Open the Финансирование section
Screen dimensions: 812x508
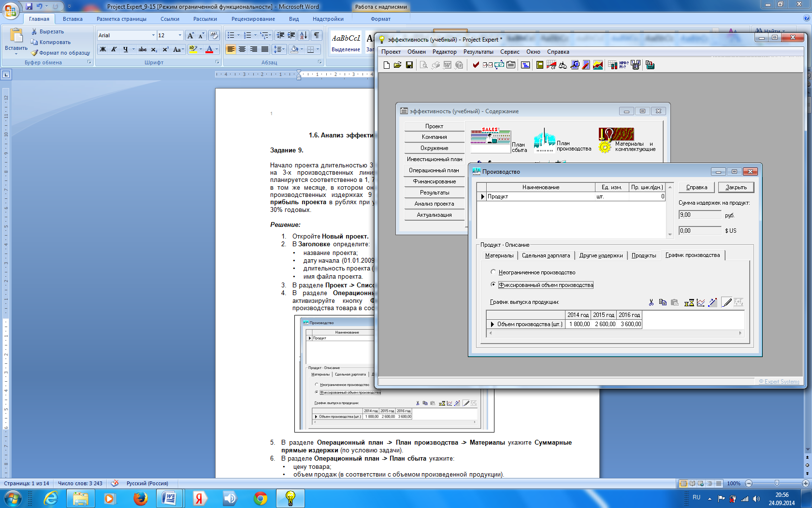point(434,181)
